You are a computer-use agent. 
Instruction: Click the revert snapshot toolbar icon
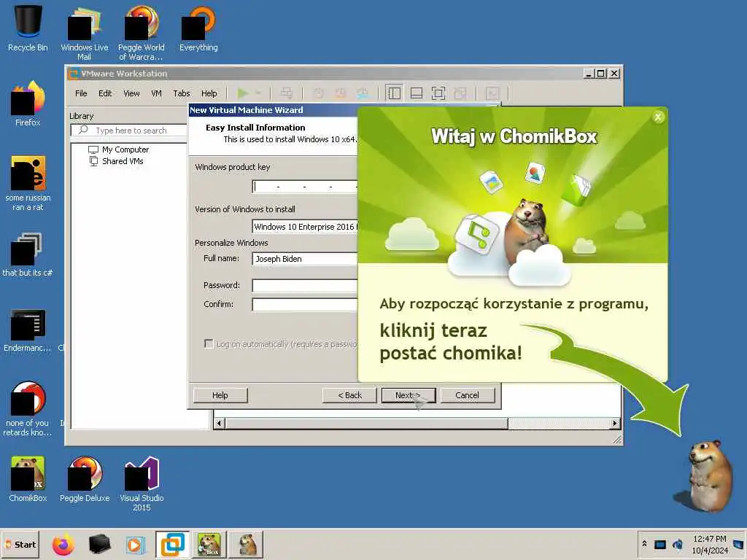pyautogui.click(x=341, y=93)
